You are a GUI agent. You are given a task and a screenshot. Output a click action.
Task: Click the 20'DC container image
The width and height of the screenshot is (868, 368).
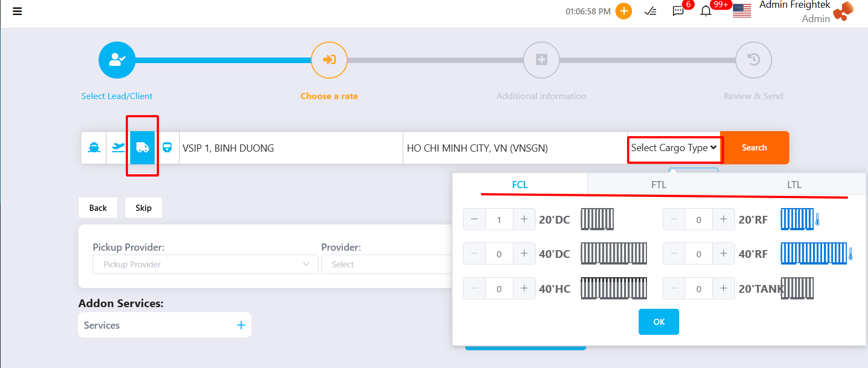[597, 219]
